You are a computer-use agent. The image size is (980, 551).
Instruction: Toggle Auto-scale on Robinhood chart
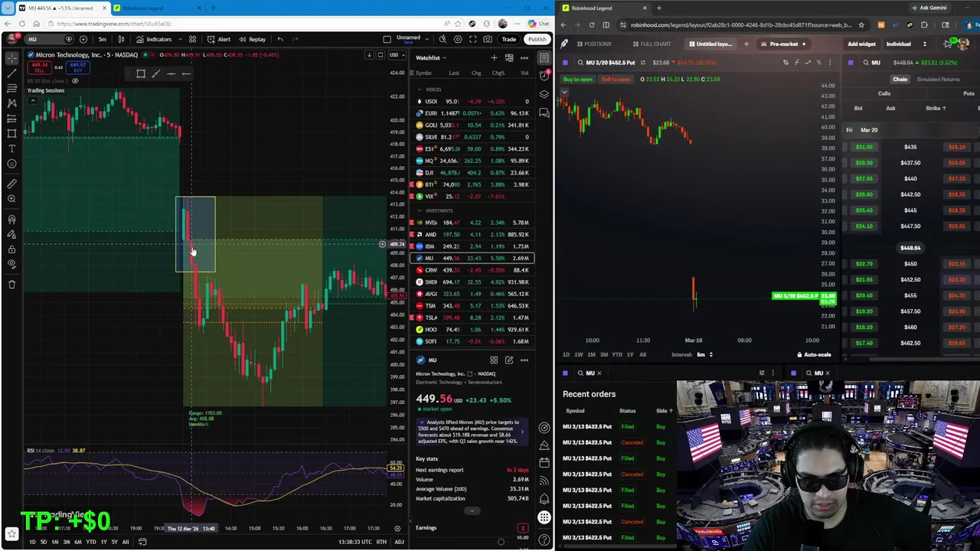(814, 354)
